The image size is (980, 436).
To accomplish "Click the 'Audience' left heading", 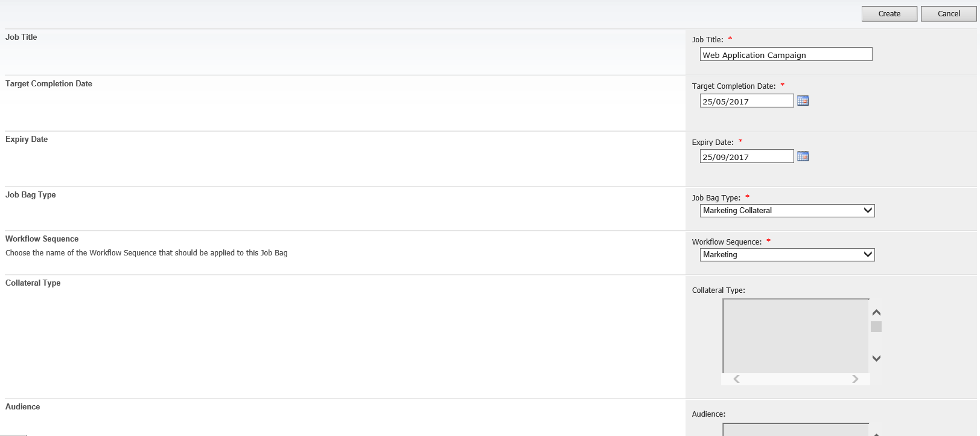I will 23,407.
